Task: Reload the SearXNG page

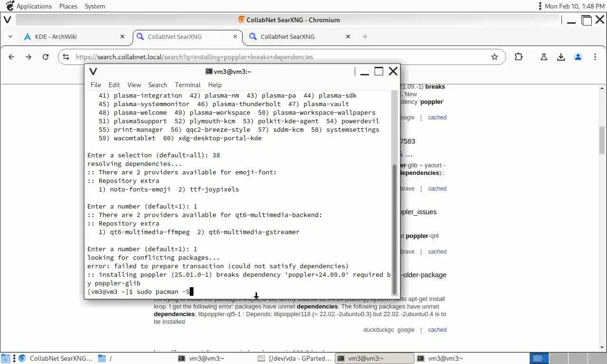Action: pos(46,57)
